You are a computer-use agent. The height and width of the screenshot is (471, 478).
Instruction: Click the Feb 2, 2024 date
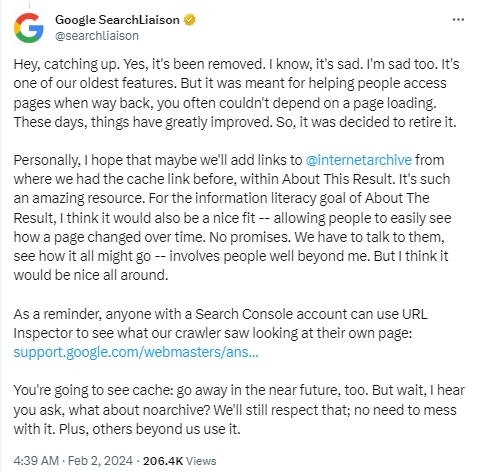[x=100, y=461]
